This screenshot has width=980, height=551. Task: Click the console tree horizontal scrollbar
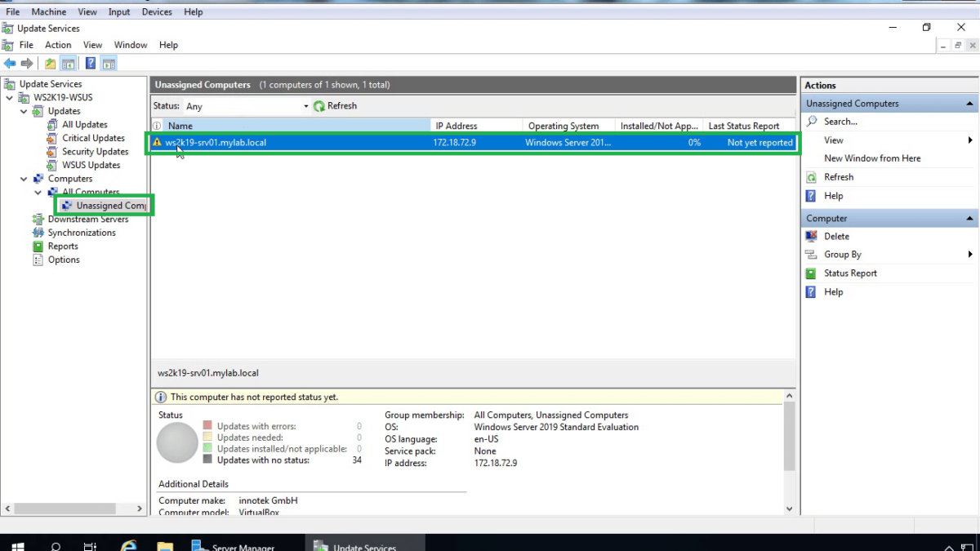pos(66,508)
